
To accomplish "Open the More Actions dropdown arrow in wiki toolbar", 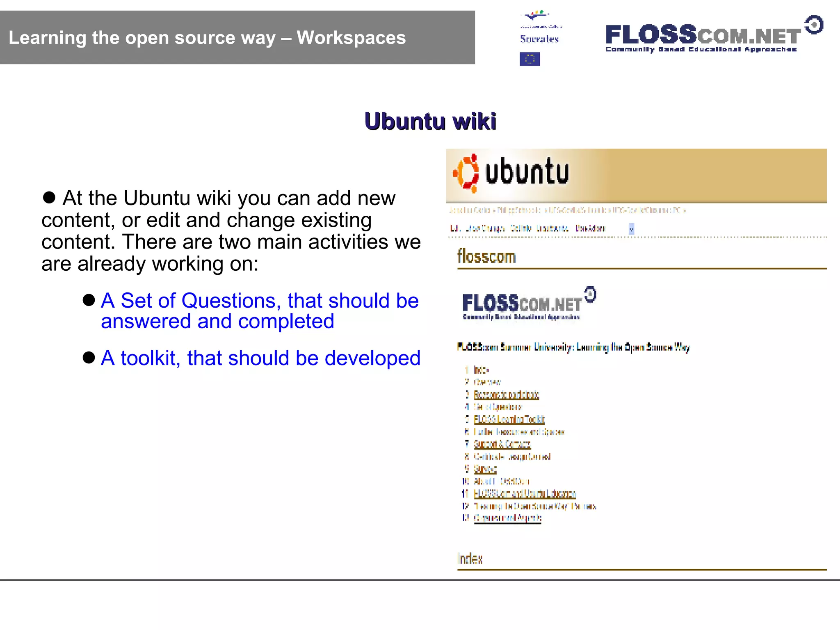I will pos(631,229).
